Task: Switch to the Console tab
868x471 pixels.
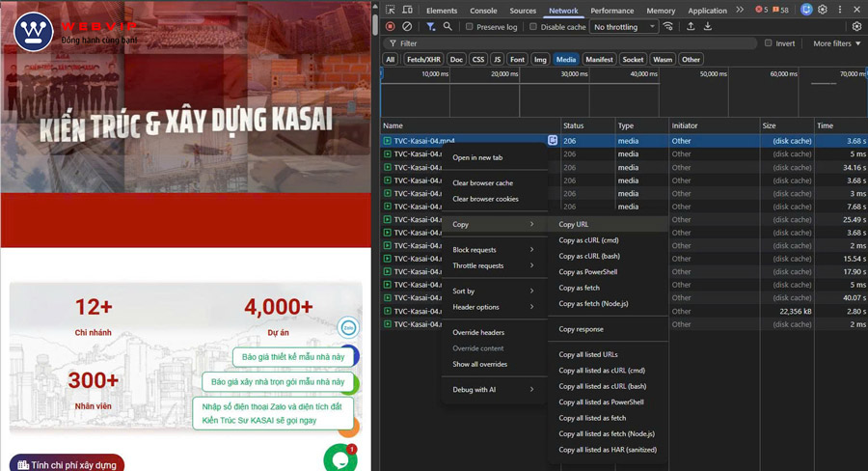Action: click(x=483, y=11)
